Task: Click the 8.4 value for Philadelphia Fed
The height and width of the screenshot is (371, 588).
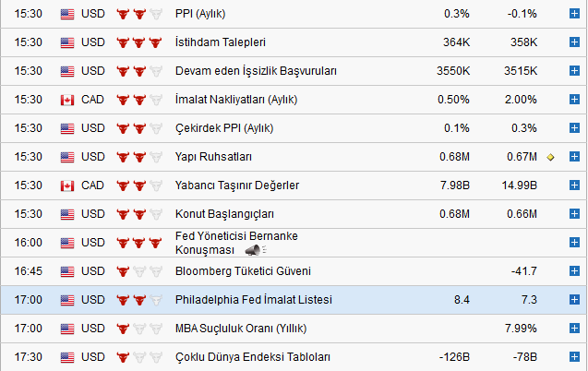Action: (x=462, y=300)
